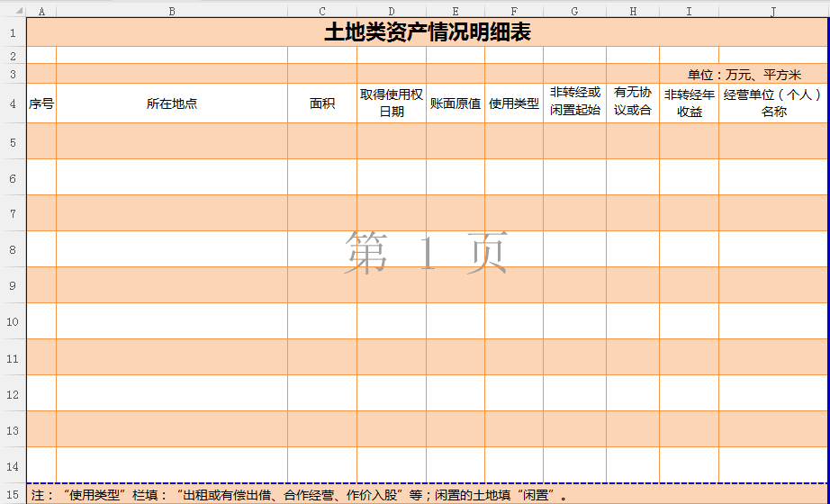This screenshot has width=830, height=504.
Task: Click the 序号 header cell
Action: pos(41,103)
